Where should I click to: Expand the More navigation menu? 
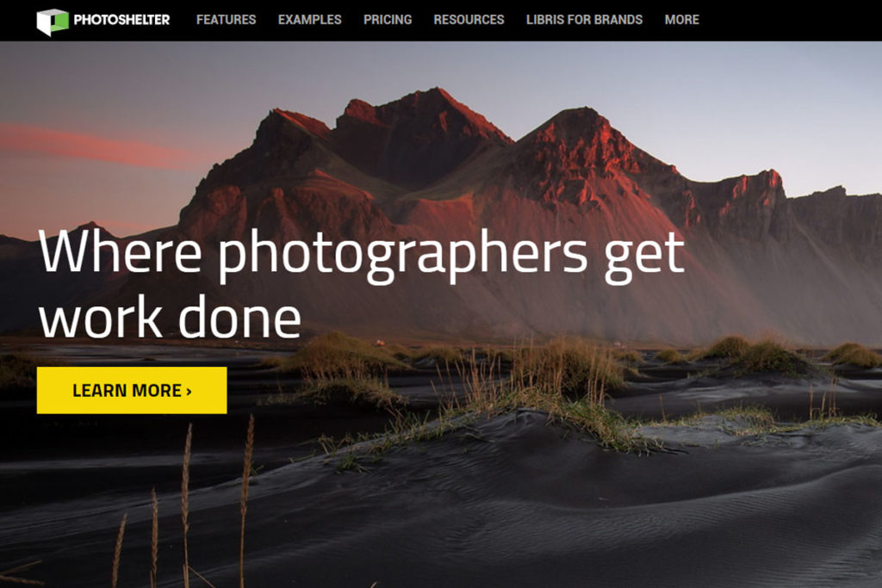(682, 20)
